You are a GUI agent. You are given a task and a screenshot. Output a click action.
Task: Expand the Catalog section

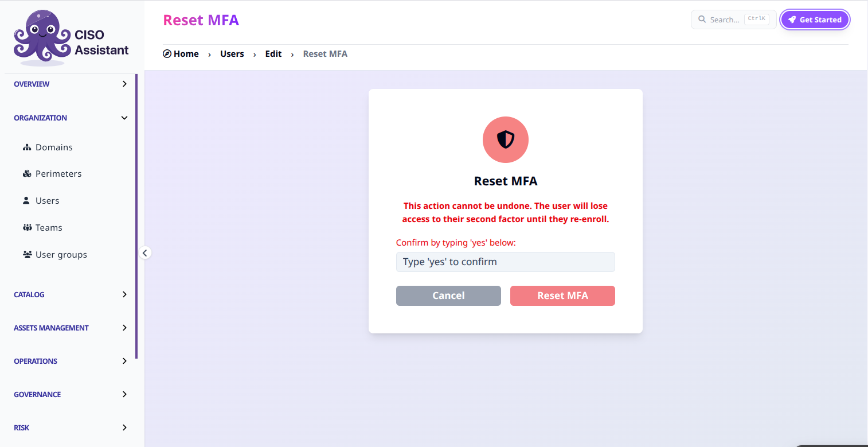coord(71,294)
